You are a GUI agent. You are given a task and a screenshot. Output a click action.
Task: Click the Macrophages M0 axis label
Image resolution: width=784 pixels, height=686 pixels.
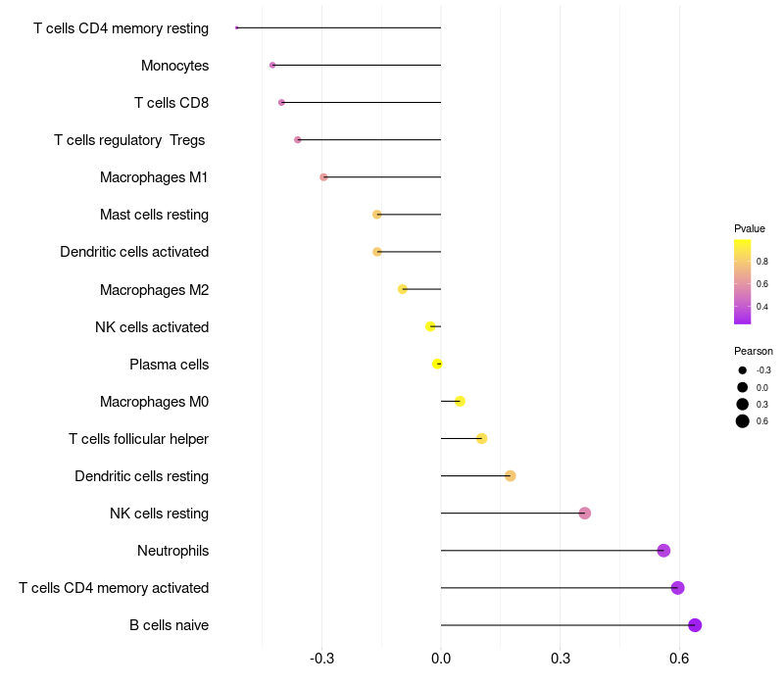click(154, 402)
